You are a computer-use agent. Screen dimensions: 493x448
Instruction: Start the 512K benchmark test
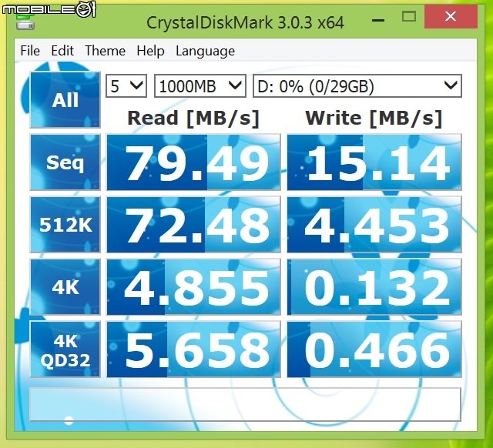(65, 224)
